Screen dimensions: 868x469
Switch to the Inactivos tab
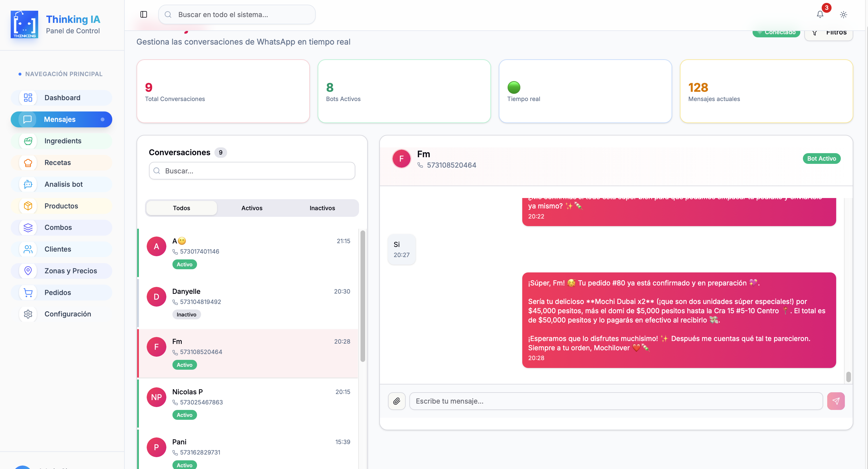click(322, 208)
